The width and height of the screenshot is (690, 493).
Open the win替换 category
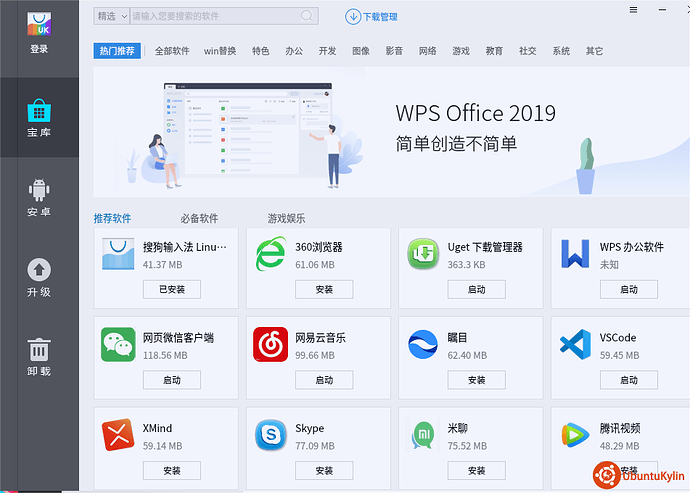[220, 51]
